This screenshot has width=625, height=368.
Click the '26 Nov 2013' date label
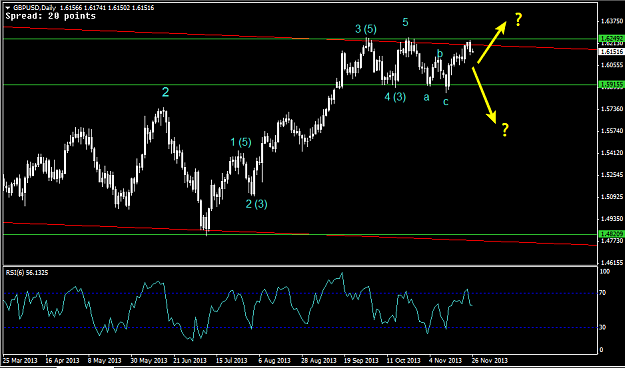pyautogui.click(x=490, y=360)
